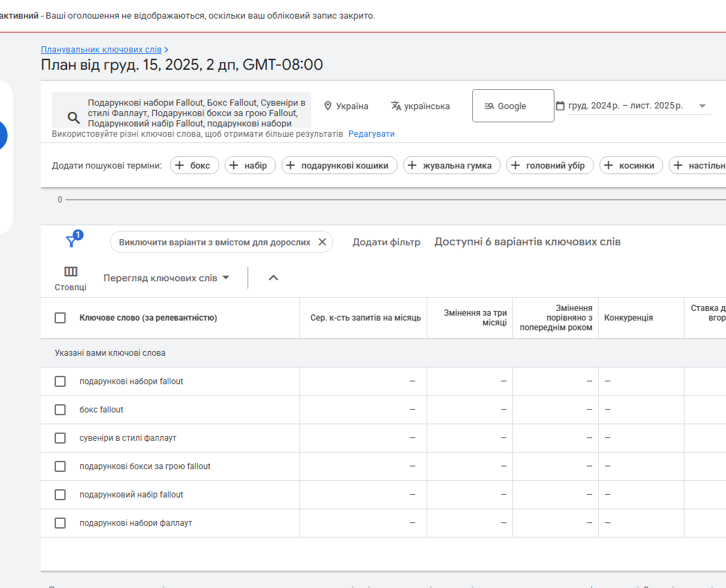Add search term подарункові кошики
This screenshot has width=726, height=588.
[x=339, y=165]
